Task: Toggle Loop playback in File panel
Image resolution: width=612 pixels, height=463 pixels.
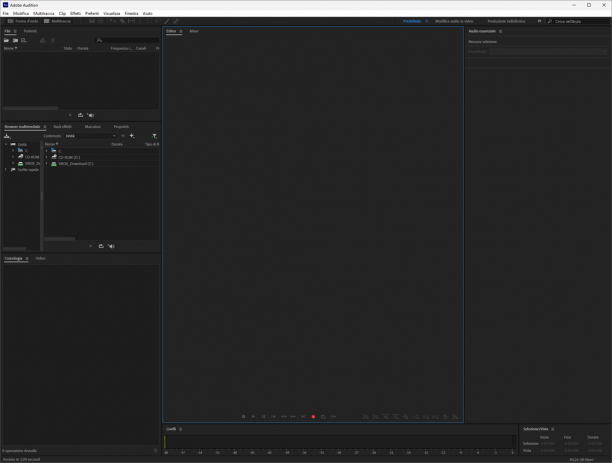Action: (x=80, y=115)
